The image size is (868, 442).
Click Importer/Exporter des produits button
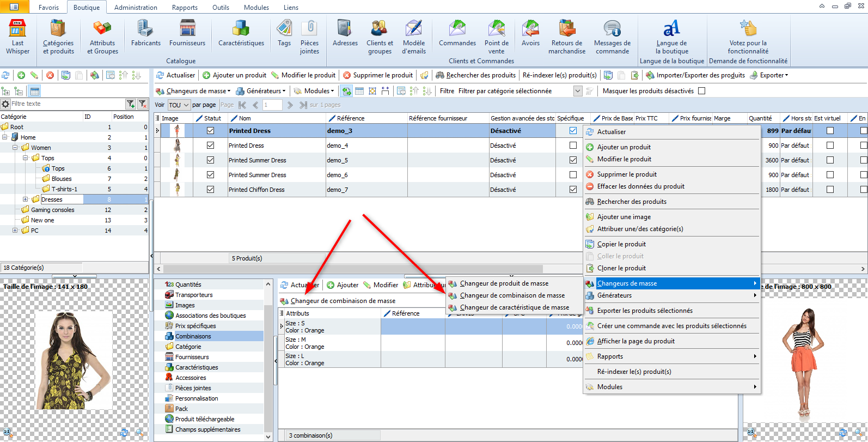point(695,75)
